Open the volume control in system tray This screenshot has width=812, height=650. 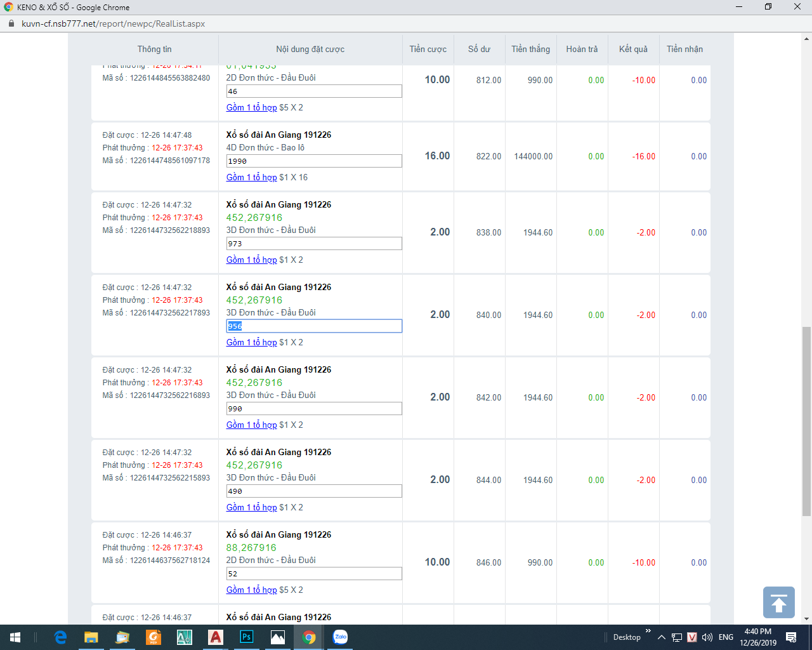tap(707, 637)
